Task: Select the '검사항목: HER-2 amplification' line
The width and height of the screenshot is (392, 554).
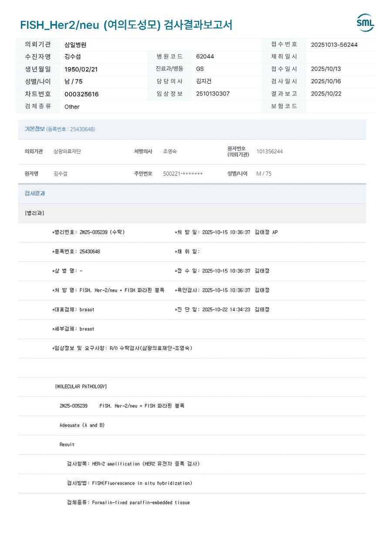Action: point(133,464)
